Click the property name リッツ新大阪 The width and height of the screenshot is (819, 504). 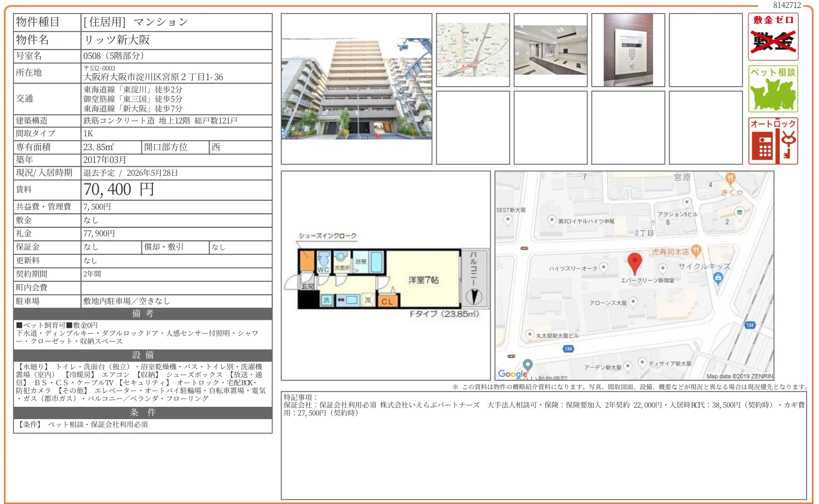(x=117, y=40)
